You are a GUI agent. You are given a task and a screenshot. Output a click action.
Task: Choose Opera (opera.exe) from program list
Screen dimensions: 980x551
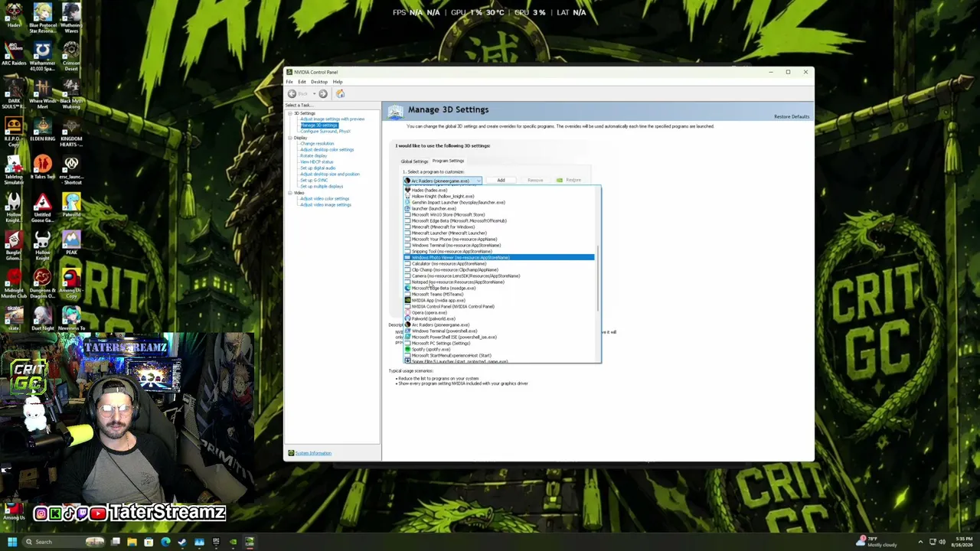tap(499, 313)
